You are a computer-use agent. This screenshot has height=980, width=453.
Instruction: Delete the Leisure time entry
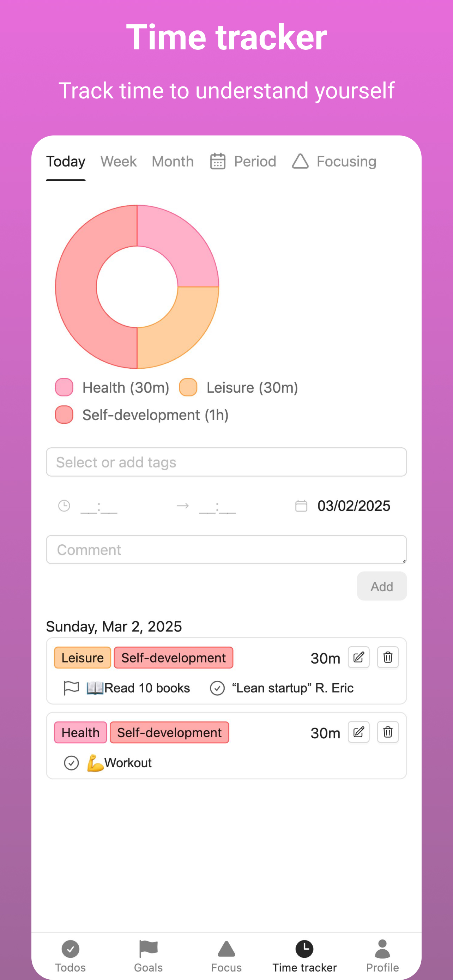[x=387, y=657]
